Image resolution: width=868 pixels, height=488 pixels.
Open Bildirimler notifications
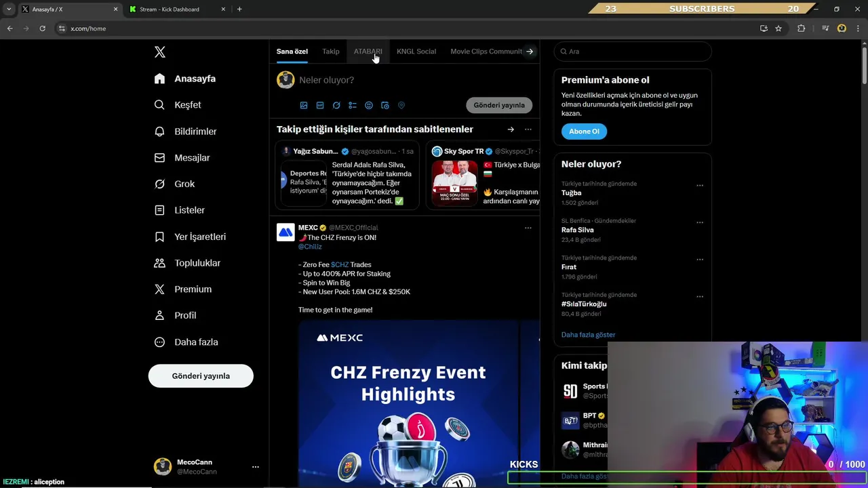(186, 131)
